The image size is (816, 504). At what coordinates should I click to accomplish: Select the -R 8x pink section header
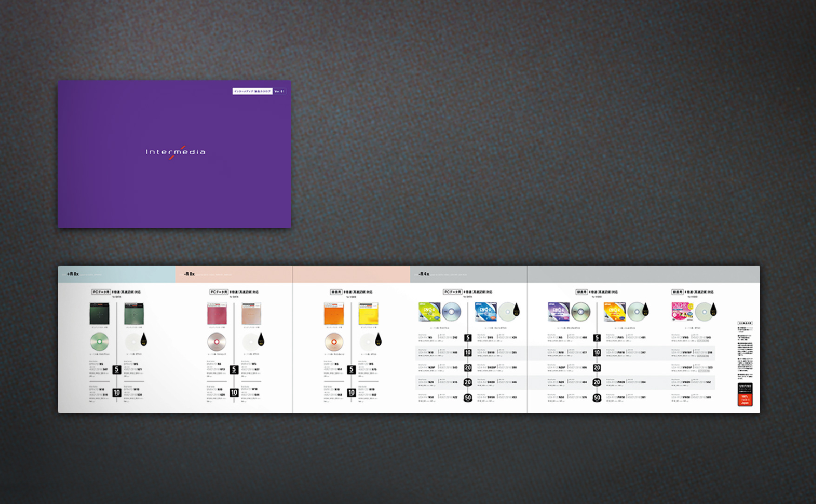(x=293, y=274)
